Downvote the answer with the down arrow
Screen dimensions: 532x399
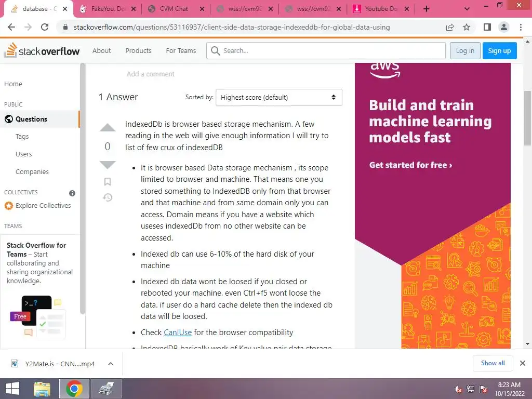[x=108, y=165]
